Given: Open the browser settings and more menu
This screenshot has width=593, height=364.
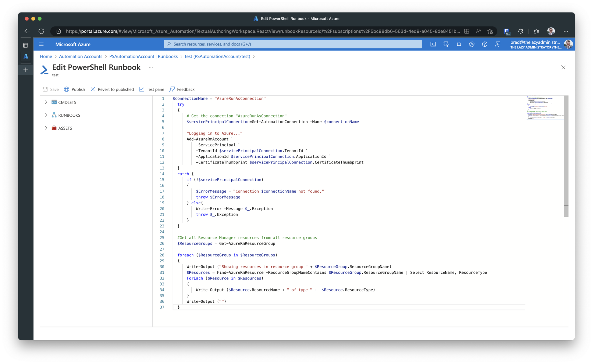Looking at the screenshot, I should point(566,31).
